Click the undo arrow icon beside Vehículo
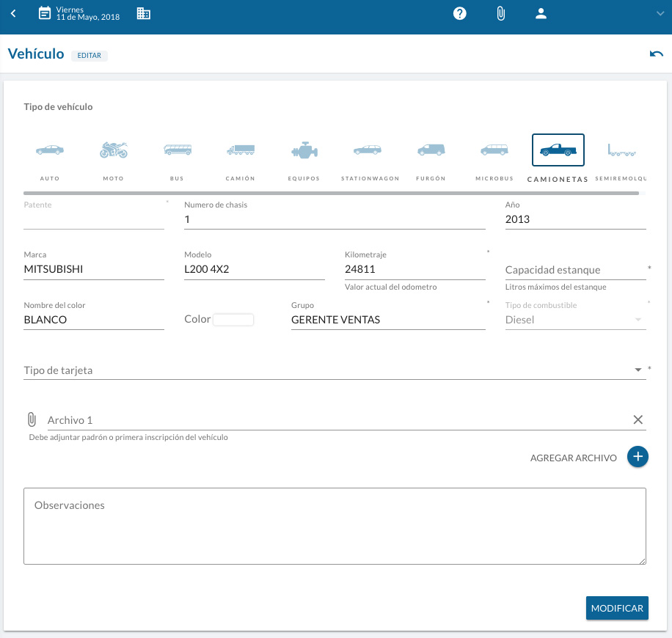This screenshot has height=638, width=672. [x=656, y=54]
